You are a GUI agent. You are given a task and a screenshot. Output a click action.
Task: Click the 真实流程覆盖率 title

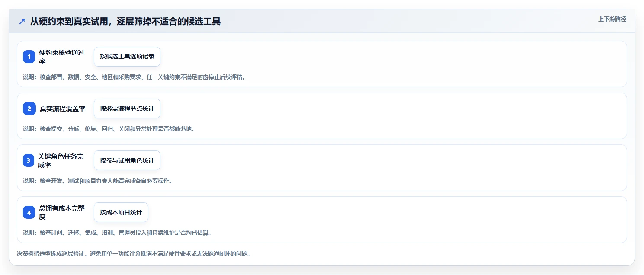pos(62,109)
